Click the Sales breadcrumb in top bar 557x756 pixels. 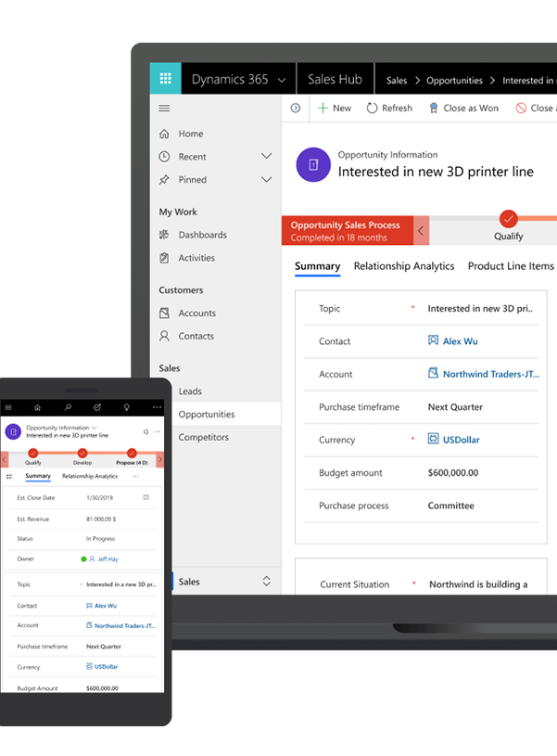[x=397, y=81]
